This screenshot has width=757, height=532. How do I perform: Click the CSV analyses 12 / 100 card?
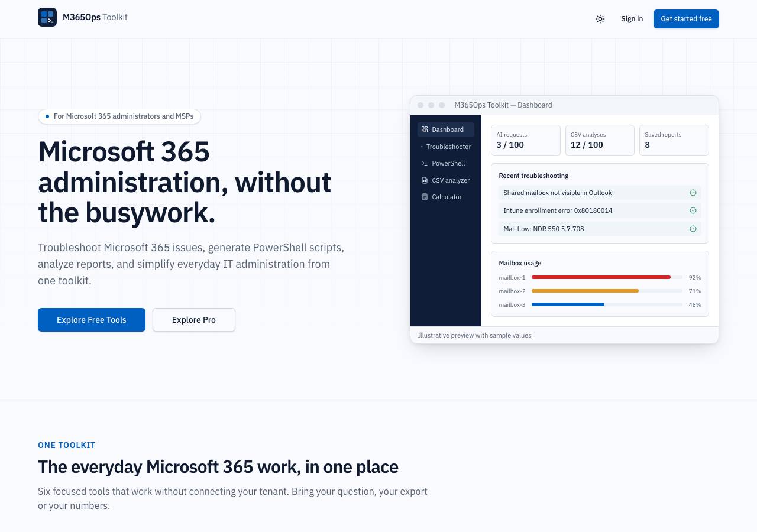[x=600, y=140]
